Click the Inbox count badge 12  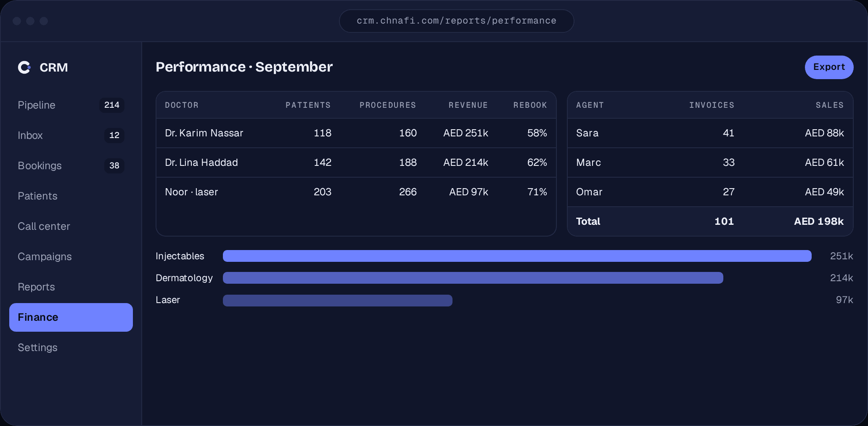click(114, 136)
